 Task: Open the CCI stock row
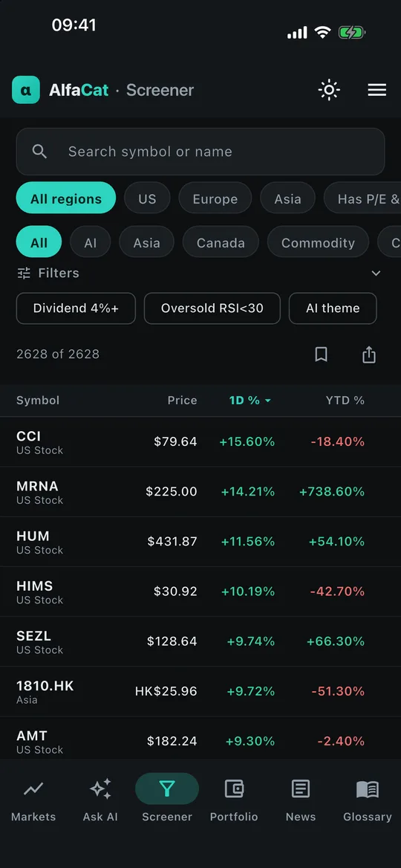click(200, 441)
